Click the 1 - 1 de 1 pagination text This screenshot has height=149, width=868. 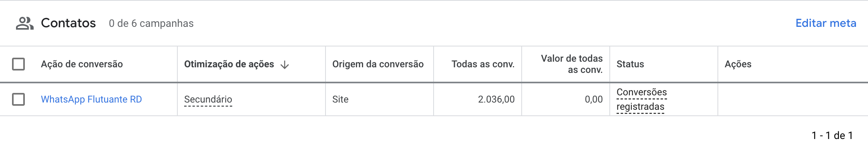coord(832,135)
